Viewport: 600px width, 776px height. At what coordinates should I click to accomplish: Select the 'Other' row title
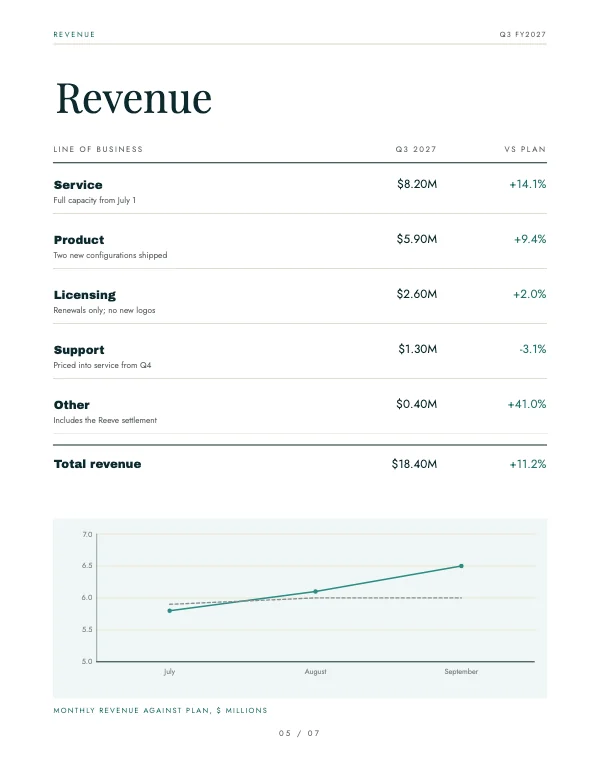72,405
